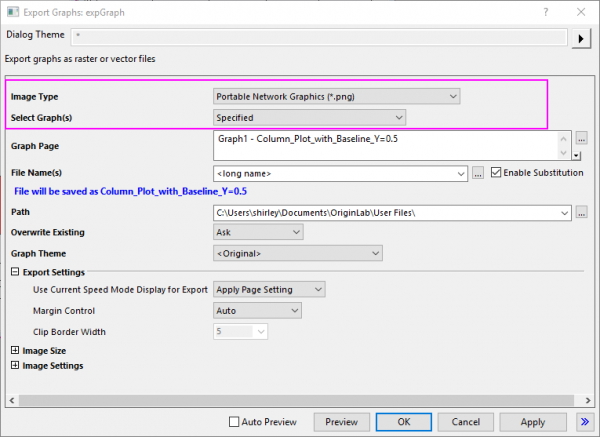Click Graph Page list scroll down arrow
This screenshot has height=437, width=600.
563,153
